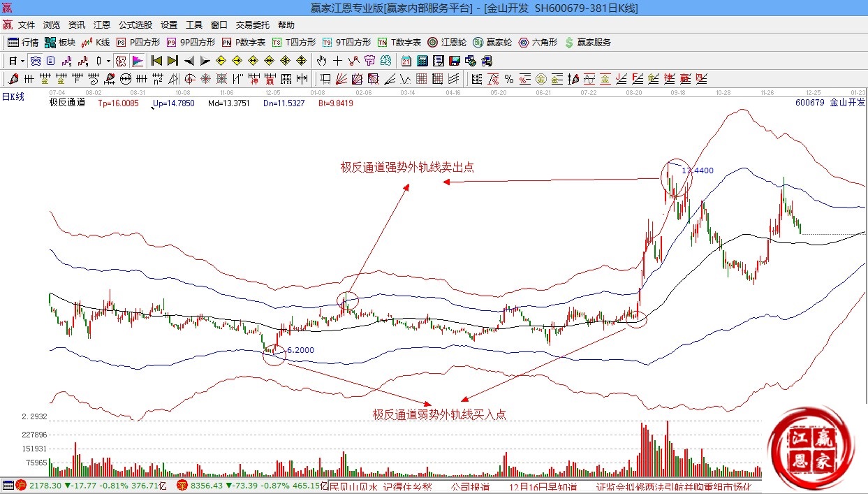This screenshot has width=868, height=494.
Task: Click the 极反通道 indicator label
Action: 67,103
